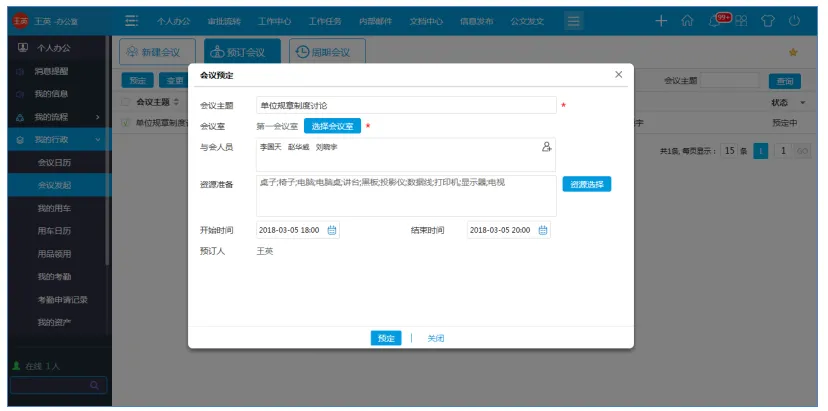This screenshot has width=828, height=411.
Task: Collapse the 我的行政 sidebar section
Action: (x=97, y=139)
